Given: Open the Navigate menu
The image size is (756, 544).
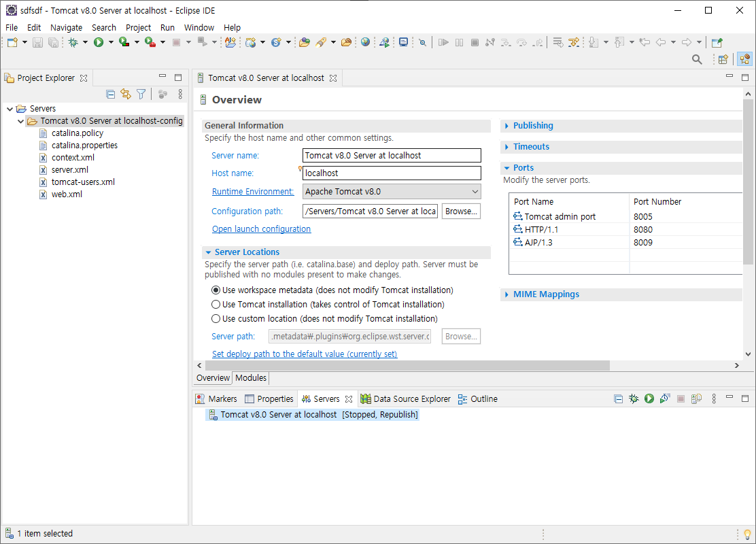Looking at the screenshot, I should coord(67,27).
